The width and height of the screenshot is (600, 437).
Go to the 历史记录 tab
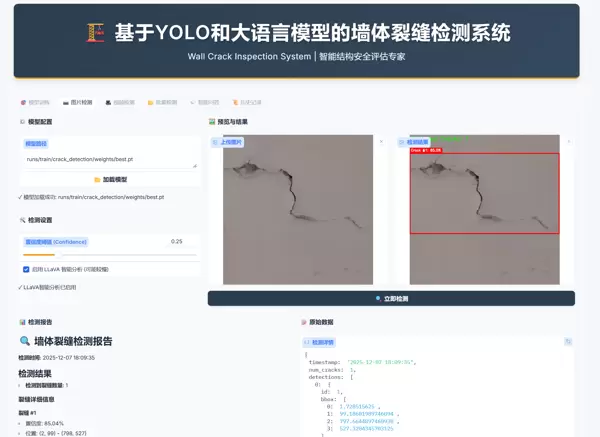coord(248,102)
